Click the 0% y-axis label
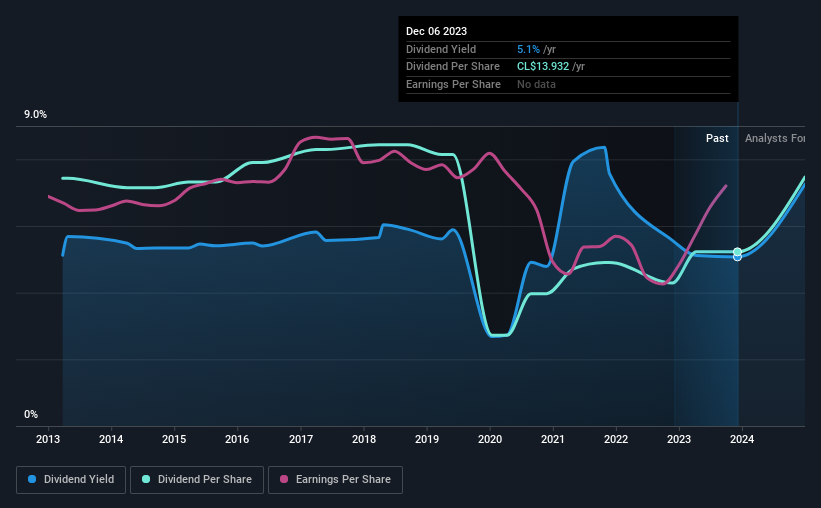The height and width of the screenshot is (508, 821). [31, 414]
